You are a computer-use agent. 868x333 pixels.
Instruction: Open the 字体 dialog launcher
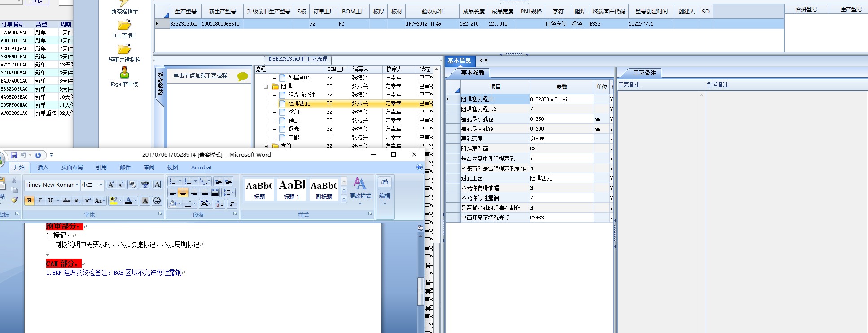point(160,214)
